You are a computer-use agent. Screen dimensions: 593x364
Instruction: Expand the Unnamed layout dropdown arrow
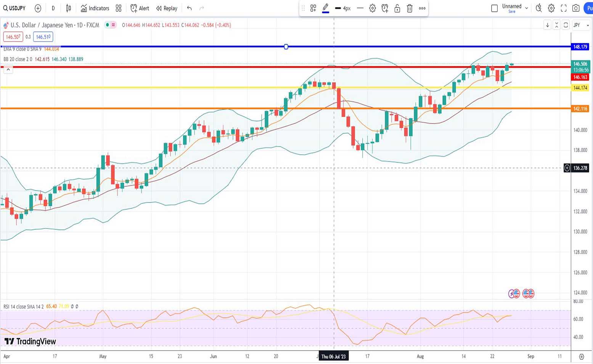point(527,8)
